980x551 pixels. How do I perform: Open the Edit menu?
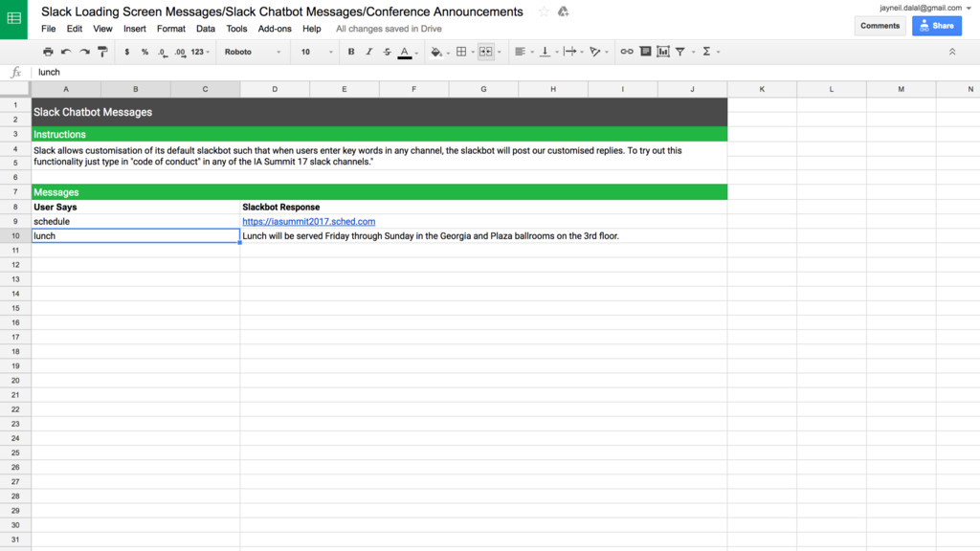click(75, 29)
